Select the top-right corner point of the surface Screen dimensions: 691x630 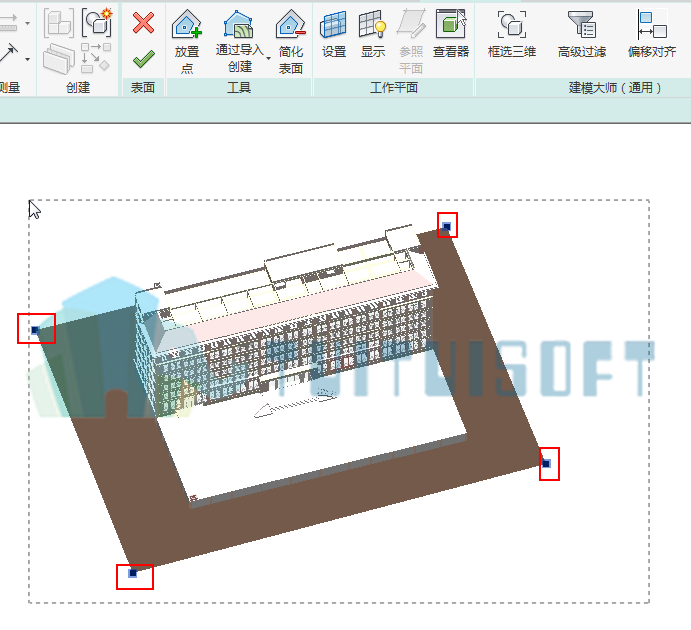click(447, 226)
